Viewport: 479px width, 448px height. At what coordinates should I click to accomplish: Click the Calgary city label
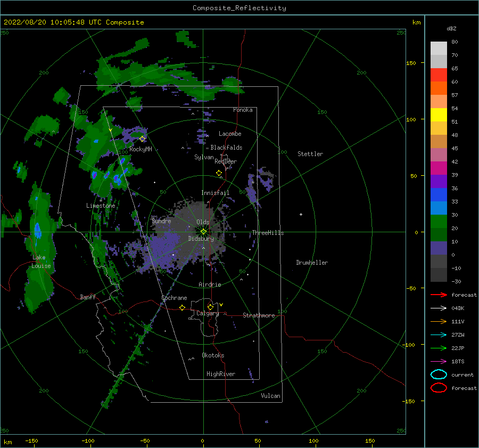coord(208,313)
